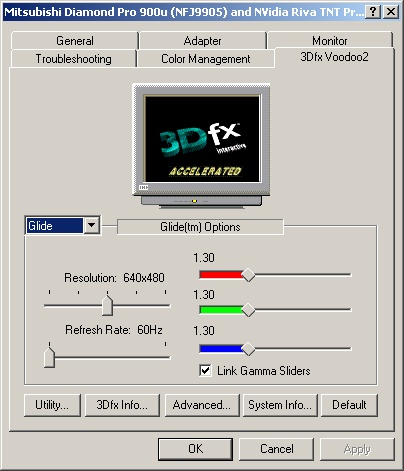Select the 3Dfx Voodoo2 tab
Screen dimensions: 404x471
point(334,57)
